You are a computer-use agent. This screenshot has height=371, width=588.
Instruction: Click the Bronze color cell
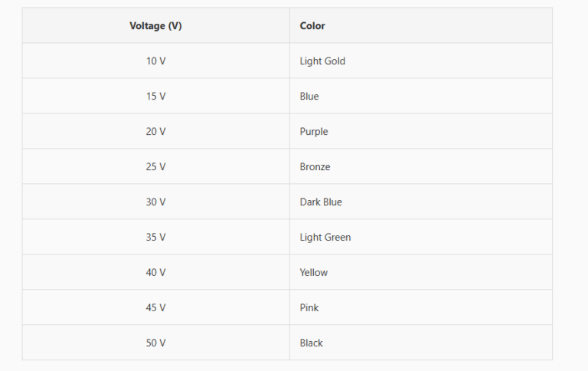[x=315, y=167]
